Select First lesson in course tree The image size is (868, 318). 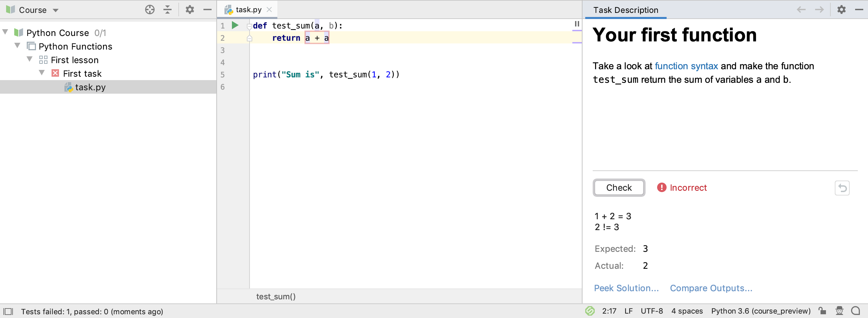tap(75, 60)
